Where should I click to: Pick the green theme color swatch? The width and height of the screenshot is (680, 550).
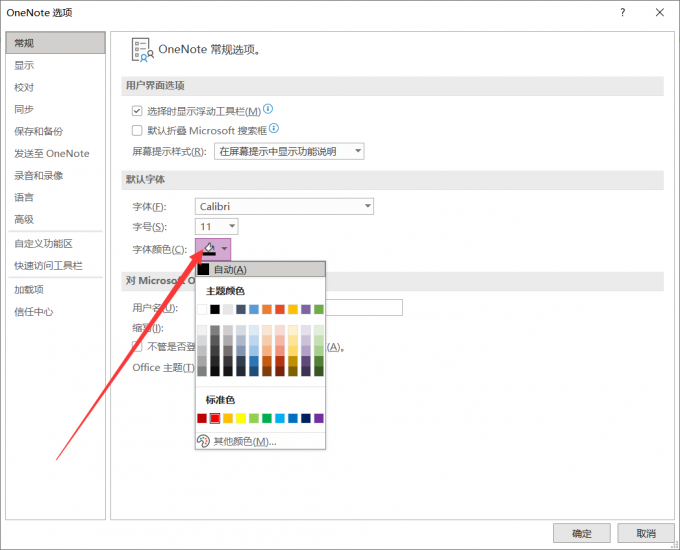click(x=319, y=309)
